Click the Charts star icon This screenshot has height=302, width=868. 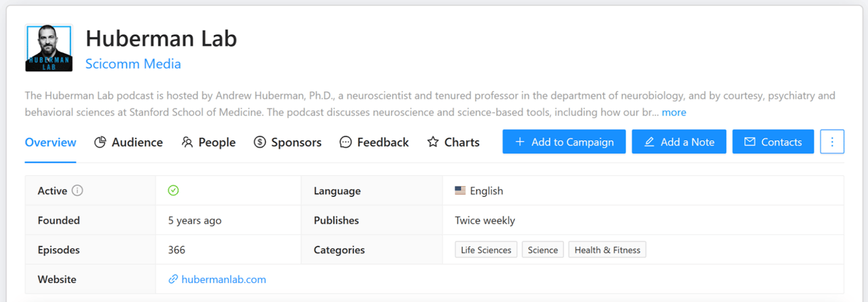(433, 142)
